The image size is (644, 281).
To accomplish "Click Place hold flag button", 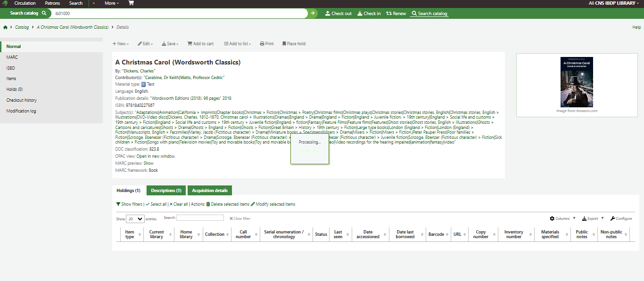I will pyautogui.click(x=294, y=44).
